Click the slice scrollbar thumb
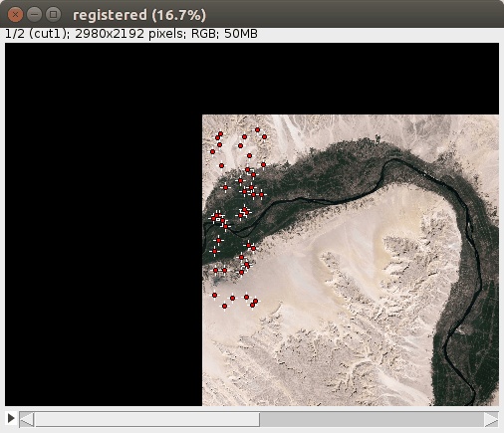 tap(146, 420)
